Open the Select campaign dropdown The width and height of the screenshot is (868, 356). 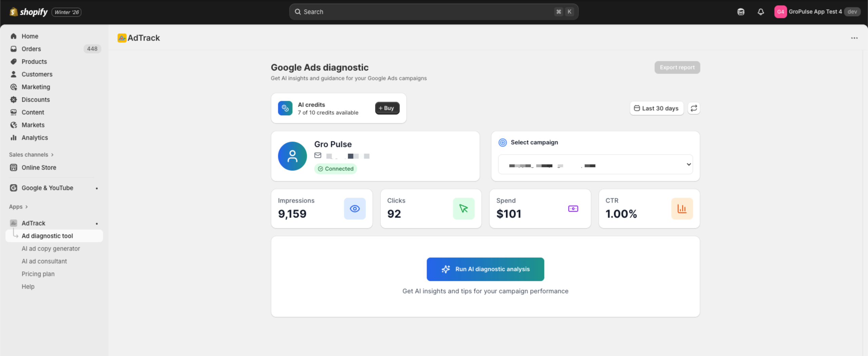click(x=595, y=165)
